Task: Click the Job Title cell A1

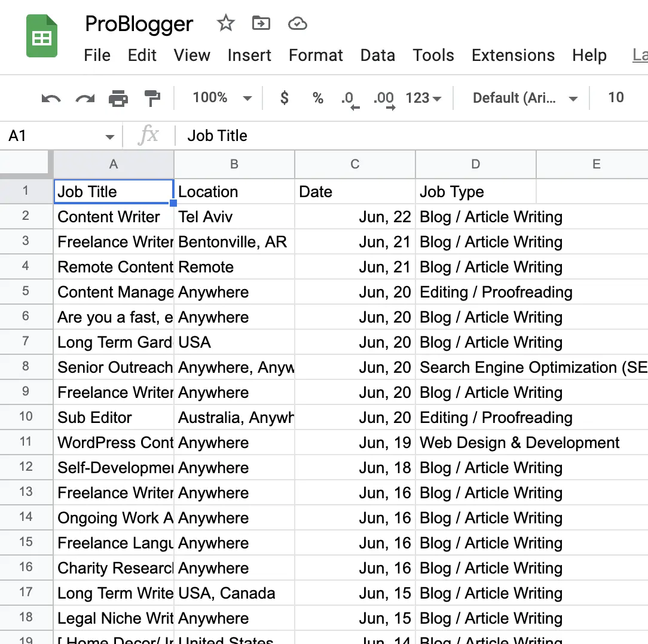Action: (114, 192)
